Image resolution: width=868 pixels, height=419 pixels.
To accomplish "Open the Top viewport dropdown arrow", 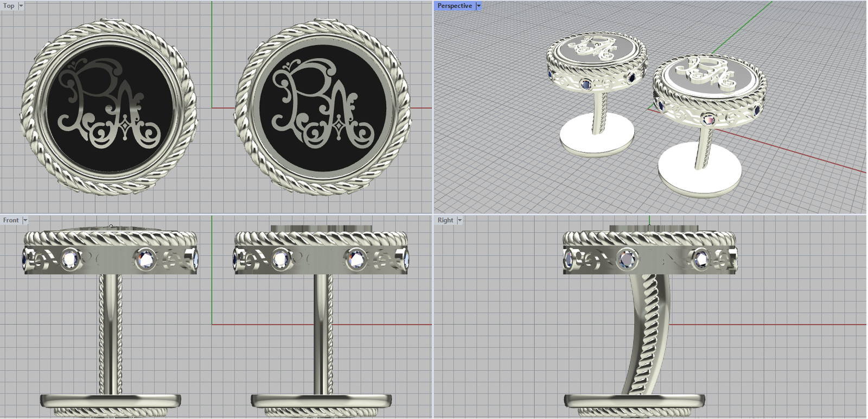I will [21, 6].
